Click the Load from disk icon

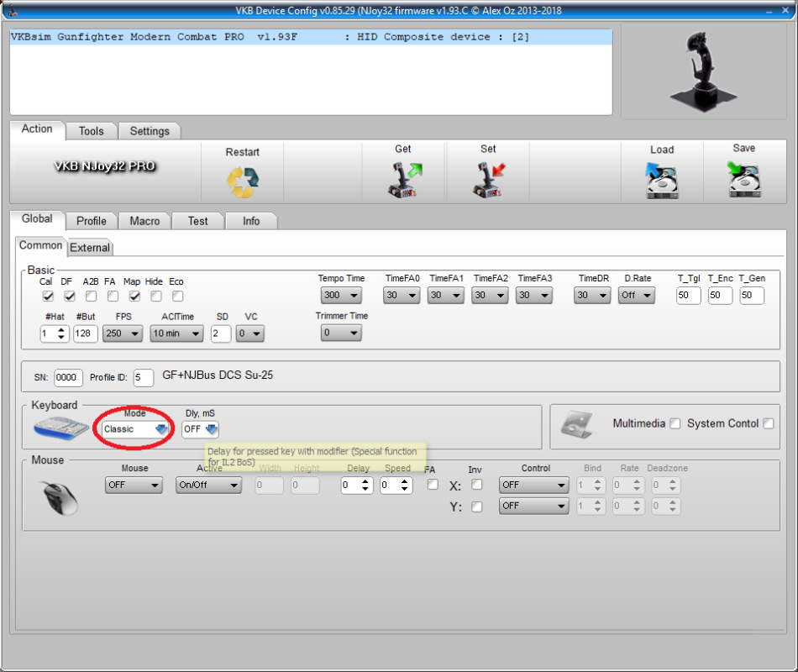tap(661, 181)
